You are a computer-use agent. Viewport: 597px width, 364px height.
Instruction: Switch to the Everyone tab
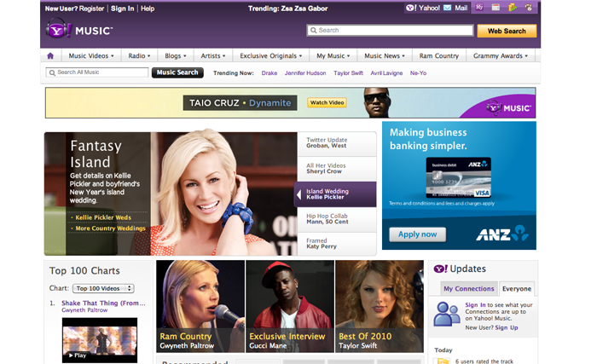[517, 289]
